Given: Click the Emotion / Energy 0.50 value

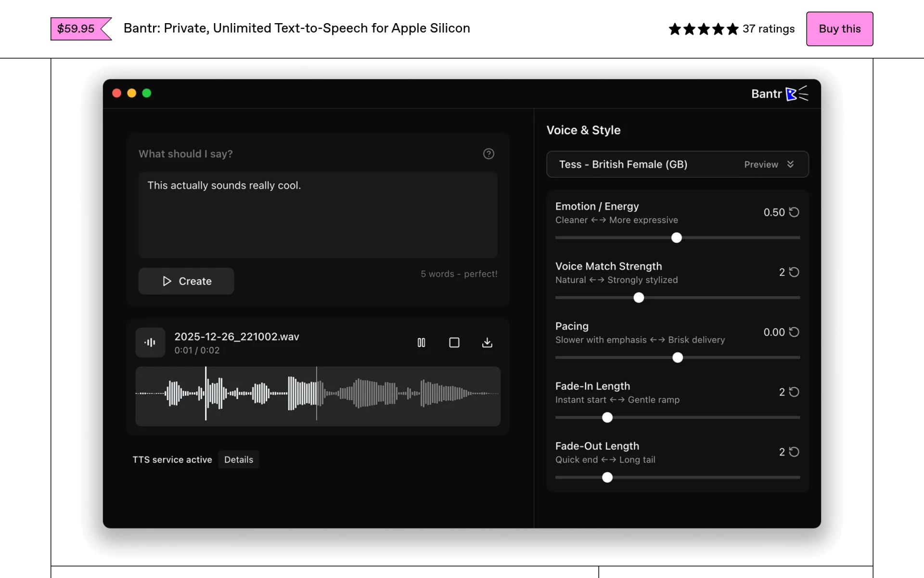Looking at the screenshot, I should pos(774,212).
